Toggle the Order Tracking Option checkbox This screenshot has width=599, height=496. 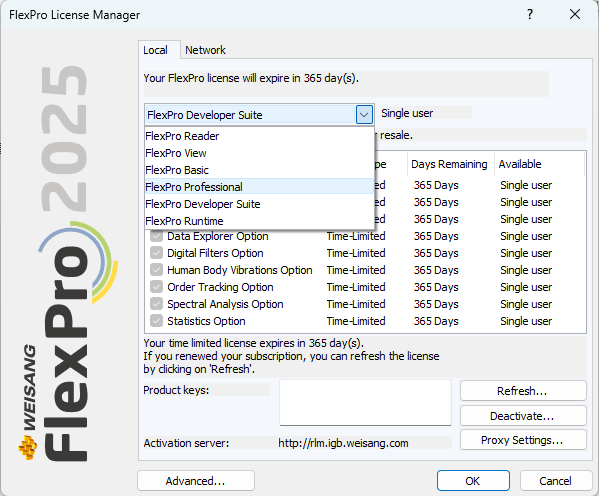pyautogui.click(x=156, y=287)
